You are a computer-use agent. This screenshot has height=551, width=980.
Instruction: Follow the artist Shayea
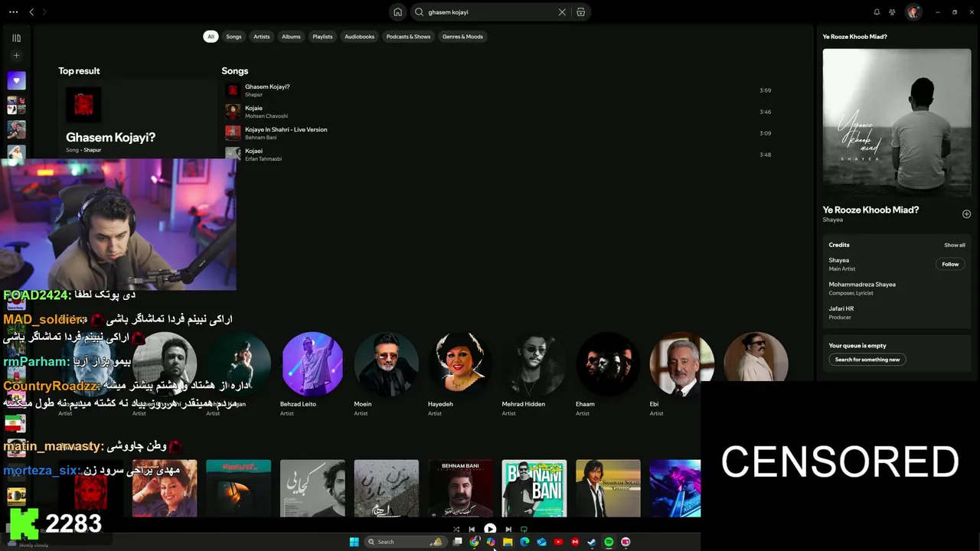(x=950, y=264)
